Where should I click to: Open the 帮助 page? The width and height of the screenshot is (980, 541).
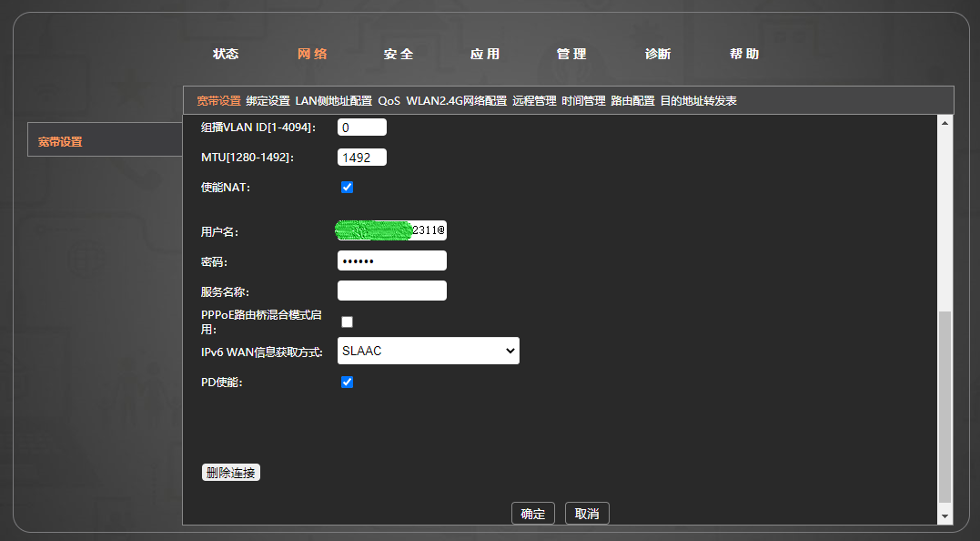[744, 54]
